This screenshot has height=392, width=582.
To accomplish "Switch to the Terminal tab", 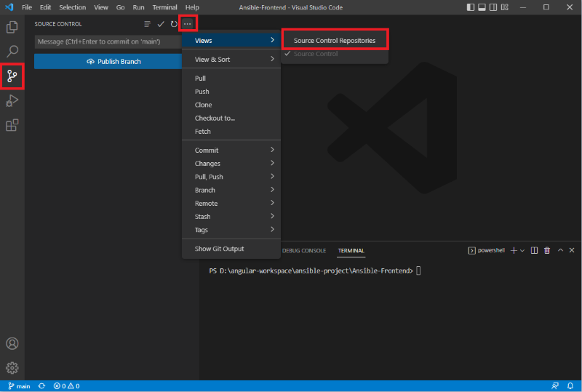I will [351, 251].
